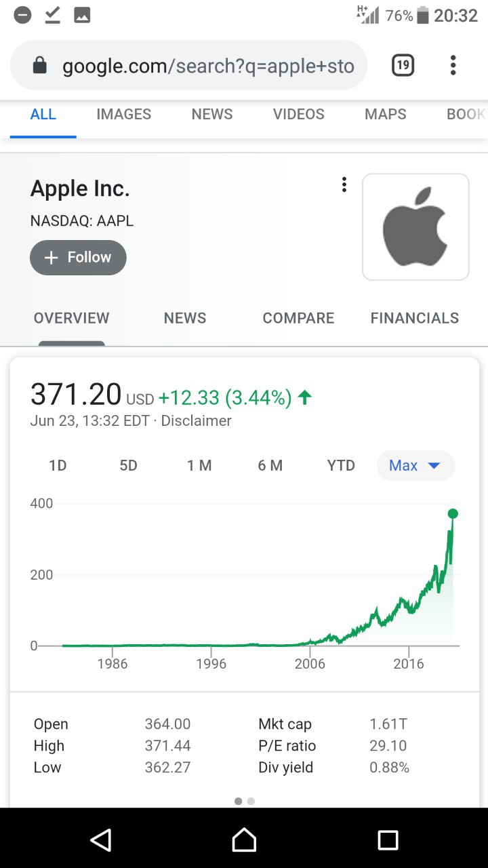Select the 1D chart range
Screen dimensions: 488x868
pyautogui.click(x=58, y=465)
